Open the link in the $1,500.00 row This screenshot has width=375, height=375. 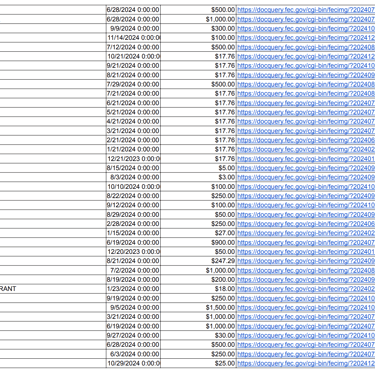[x=306, y=307]
